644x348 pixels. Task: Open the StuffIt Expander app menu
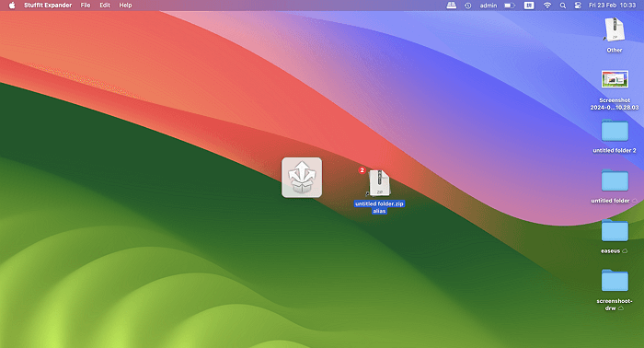coord(48,6)
